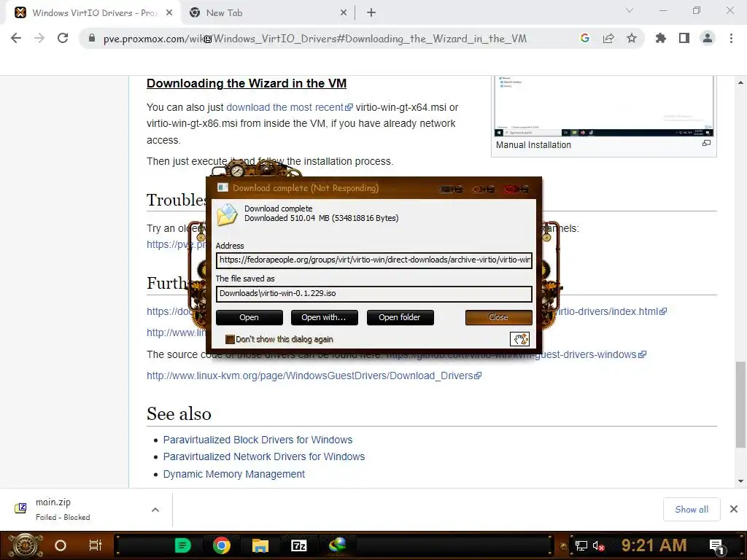Image resolution: width=747 pixels, height=560 pixels.
Task: Click the Google icon in address bar
Action: click(584, 38)
